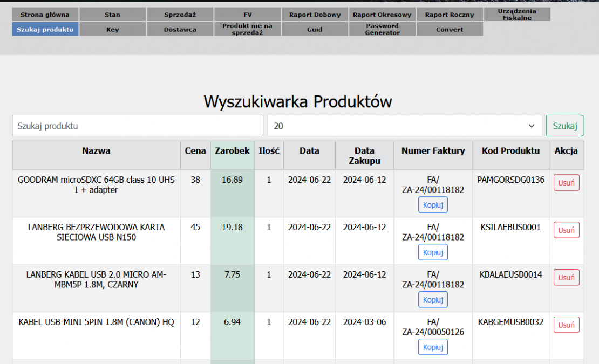The image size is (599, 364).
Task: Click the profit value 19.18
Action: pos(232,227)
